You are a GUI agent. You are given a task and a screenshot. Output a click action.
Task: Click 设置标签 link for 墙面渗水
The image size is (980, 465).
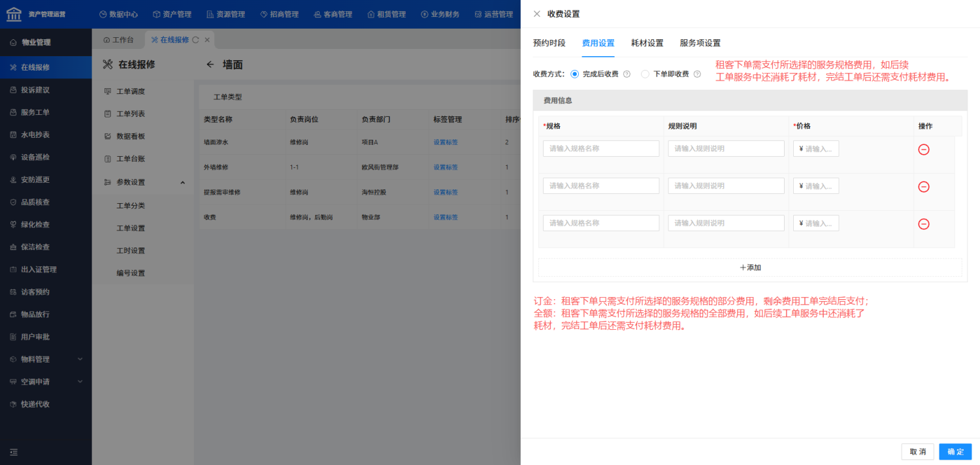click(446, 142)
